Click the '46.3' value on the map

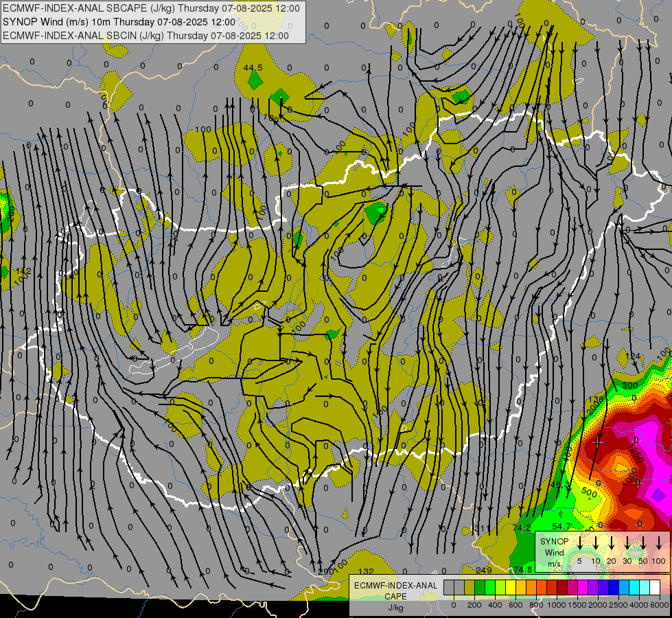tap(560, 484)
